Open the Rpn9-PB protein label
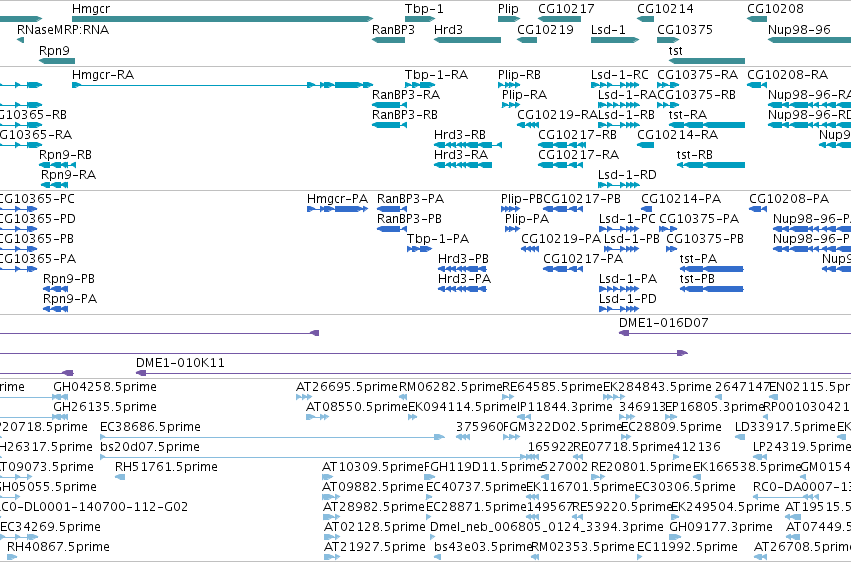The height and width of the screenshot is (562, 851). (69, 279)
